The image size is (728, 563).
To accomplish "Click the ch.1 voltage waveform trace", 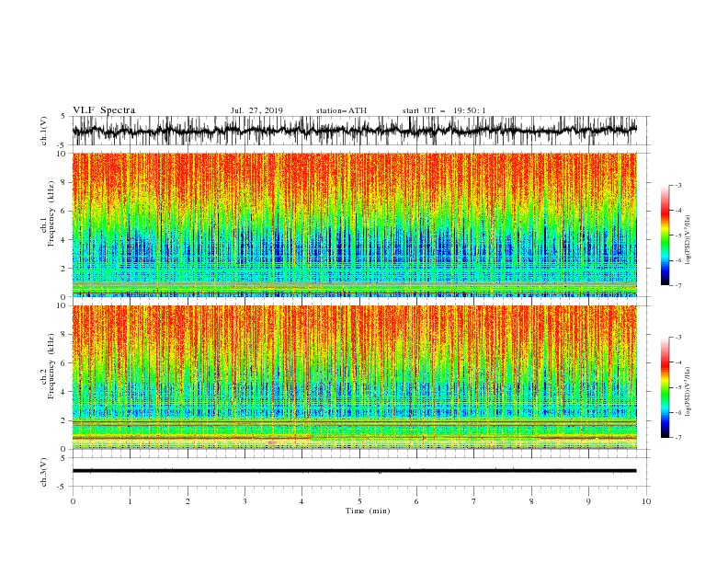I will point(354,131).
